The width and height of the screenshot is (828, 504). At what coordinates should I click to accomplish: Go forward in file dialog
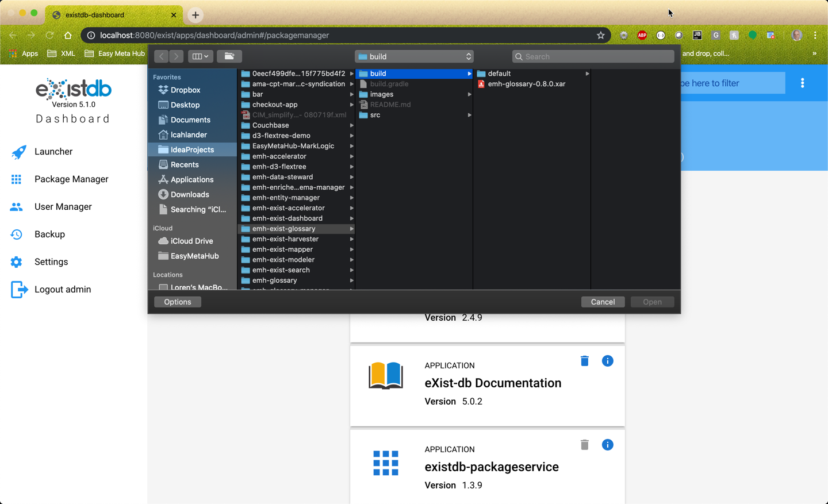tap(177, 56)
